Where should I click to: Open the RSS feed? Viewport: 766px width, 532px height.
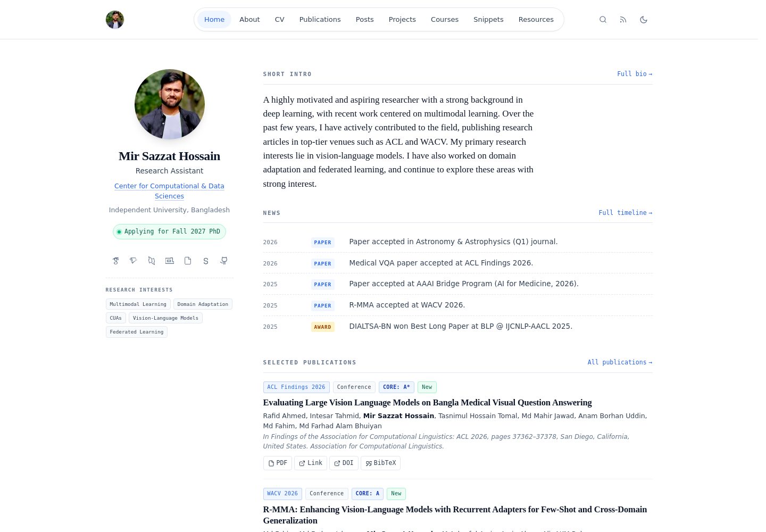tap(623, 20)
